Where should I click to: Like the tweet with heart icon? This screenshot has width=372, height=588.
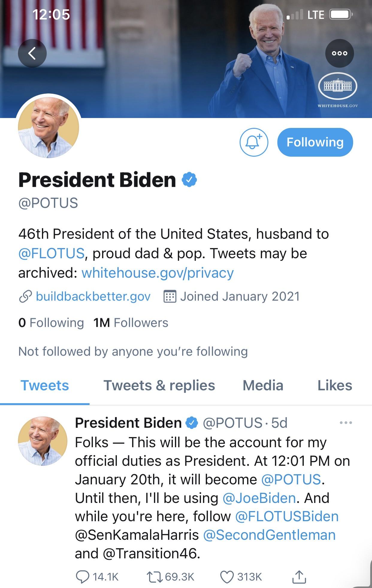(x=227, y=577)
